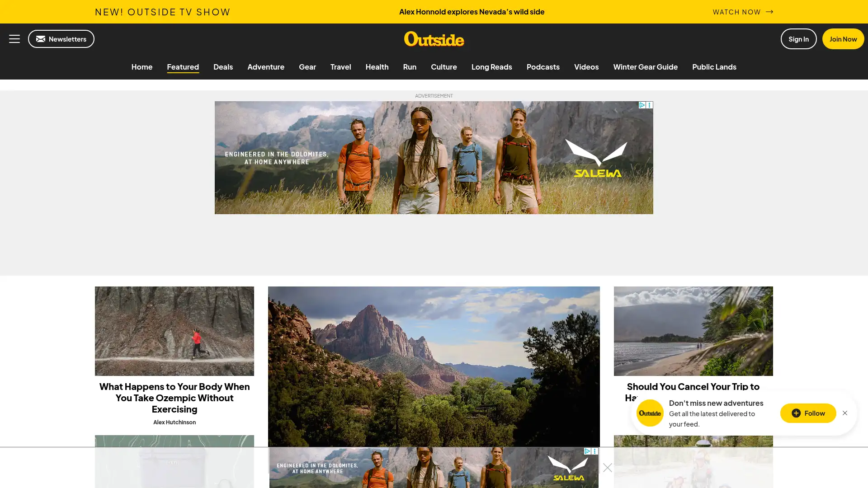
Task: Follow Outside using the yellow Follow button
Action: [x=808, y=413]
